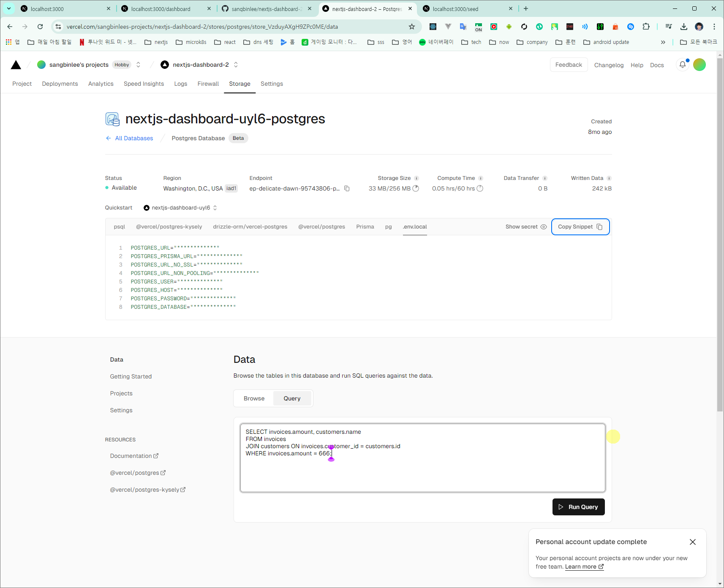
Task: Toggle Show secret visibility
Action: 526,227
